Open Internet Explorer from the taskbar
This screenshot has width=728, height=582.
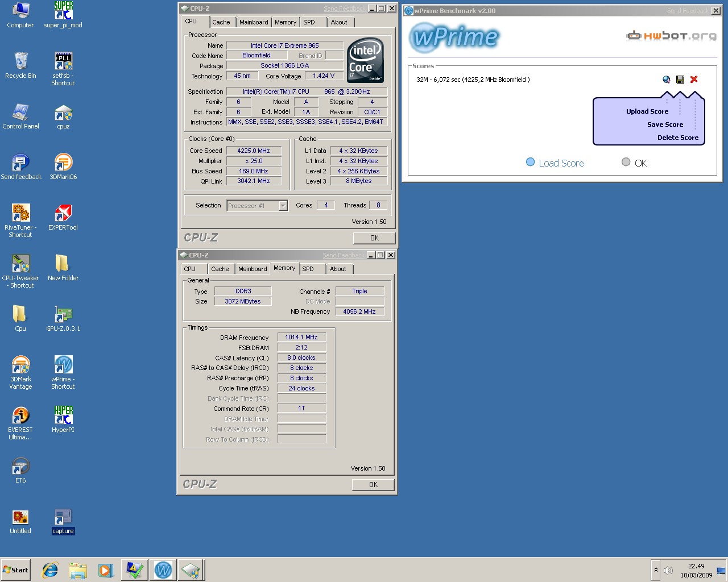click(50, 570)
